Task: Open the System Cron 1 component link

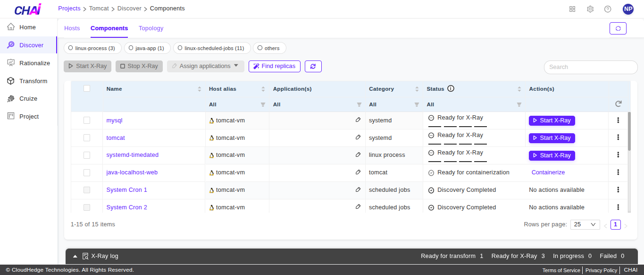Action: coord(127,190)
